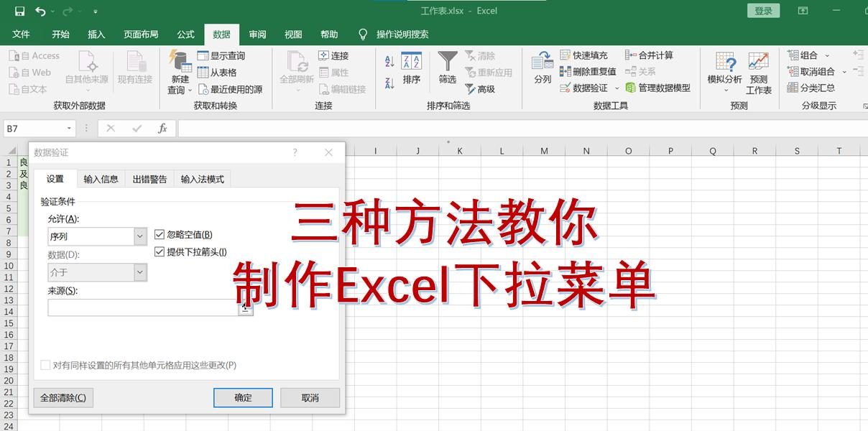Undo the last action
Screen dimensions: 868x431
pyautogui.click(x=41, y=11)
